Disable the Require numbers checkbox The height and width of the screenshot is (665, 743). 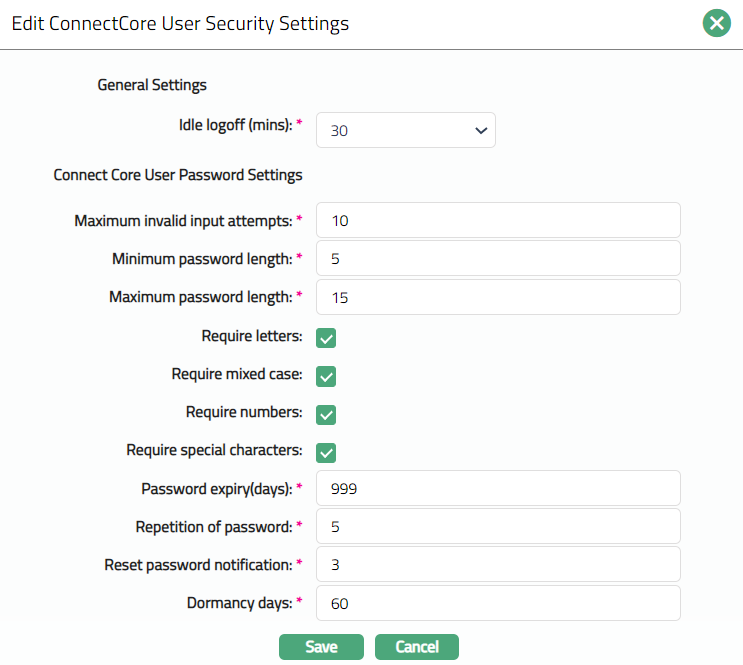pos(326,414)
